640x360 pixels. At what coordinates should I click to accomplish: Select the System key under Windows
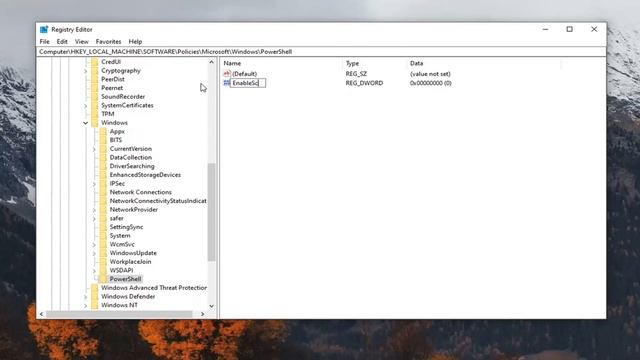(120, 236)
